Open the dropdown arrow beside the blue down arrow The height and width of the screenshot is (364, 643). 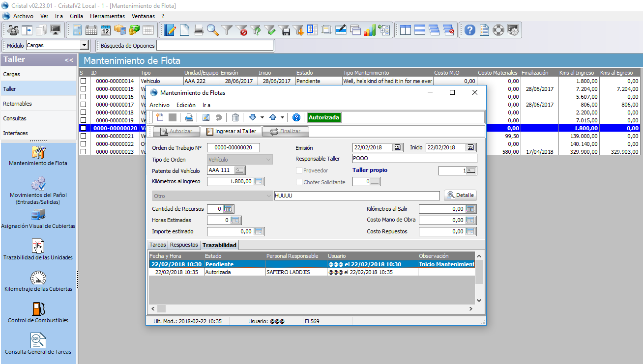click(263, 117)
